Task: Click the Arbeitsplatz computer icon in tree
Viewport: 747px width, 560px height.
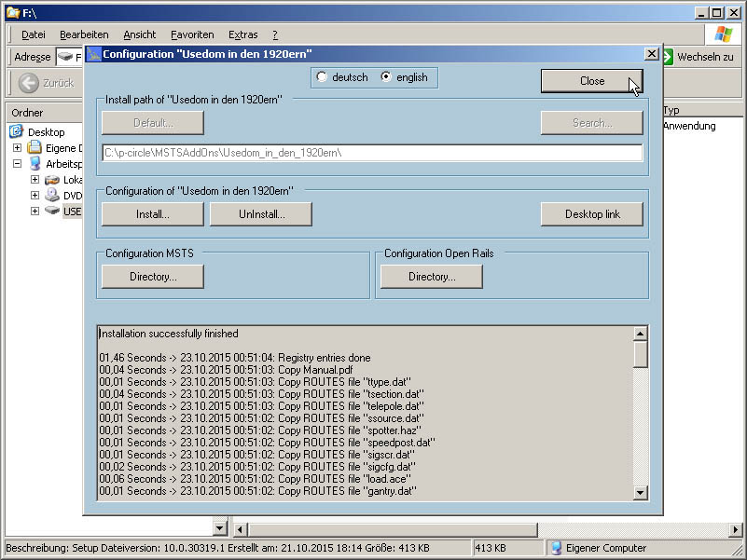Action: [35, 164]
